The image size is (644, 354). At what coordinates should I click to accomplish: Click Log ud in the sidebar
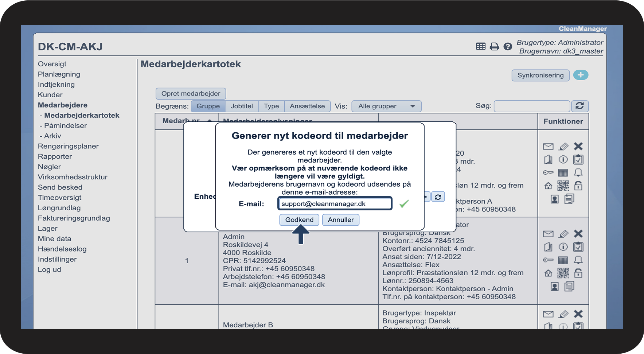point(49,269)
